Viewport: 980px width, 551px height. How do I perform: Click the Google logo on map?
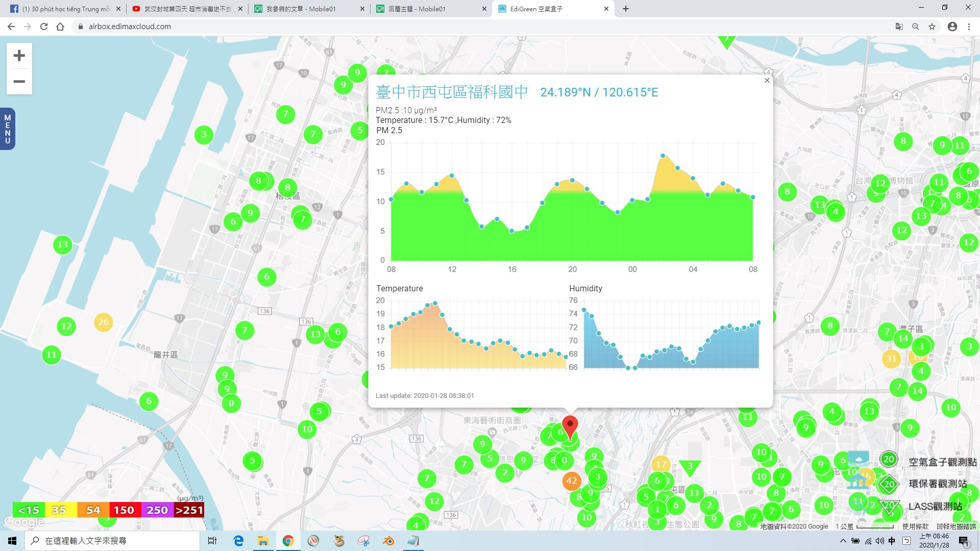point(23,522)
